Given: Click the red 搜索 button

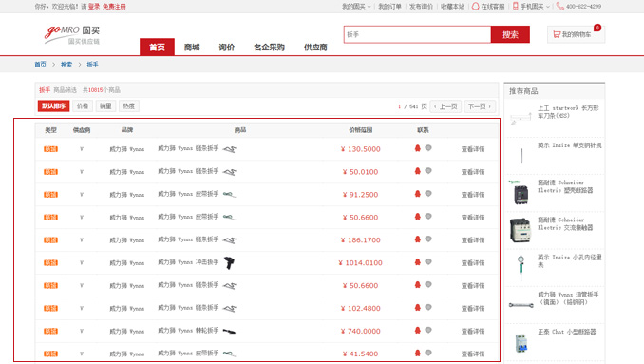Looking at the screenshot, I should (510, 34).
